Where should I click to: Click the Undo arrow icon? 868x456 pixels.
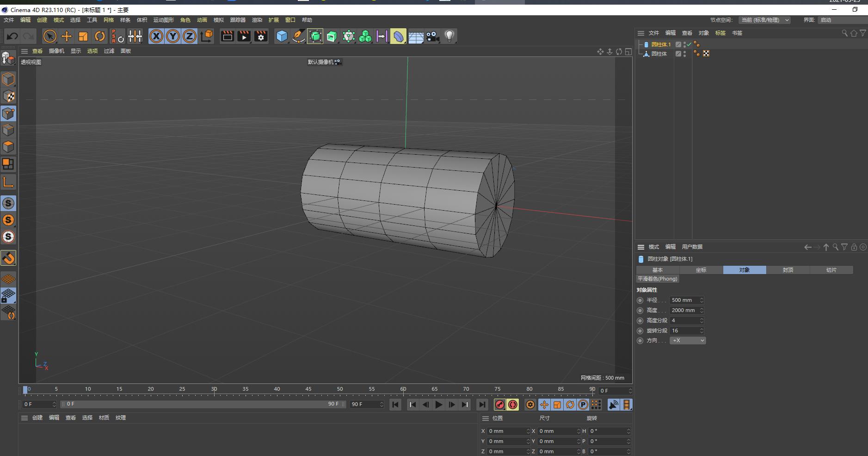tap(12, 36)
